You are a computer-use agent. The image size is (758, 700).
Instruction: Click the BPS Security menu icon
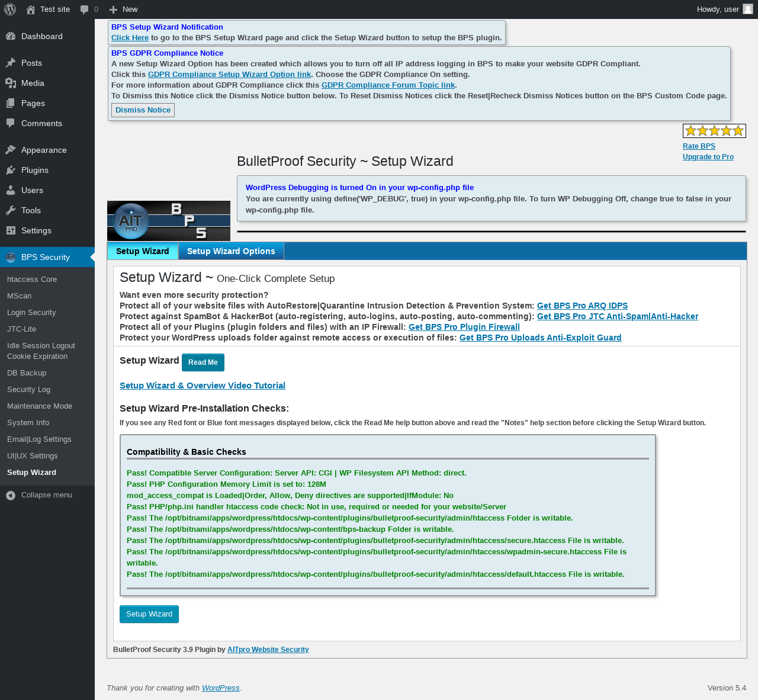(x=11, y=257)
